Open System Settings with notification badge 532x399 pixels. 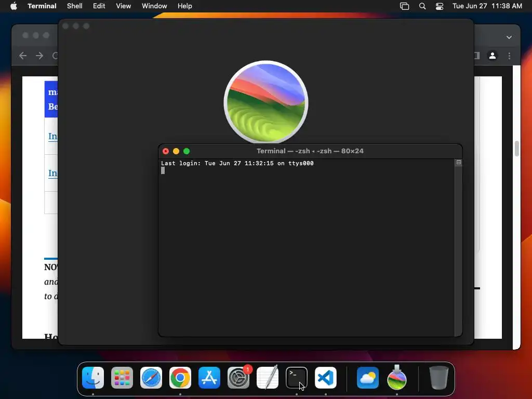[x=238, y=378]
